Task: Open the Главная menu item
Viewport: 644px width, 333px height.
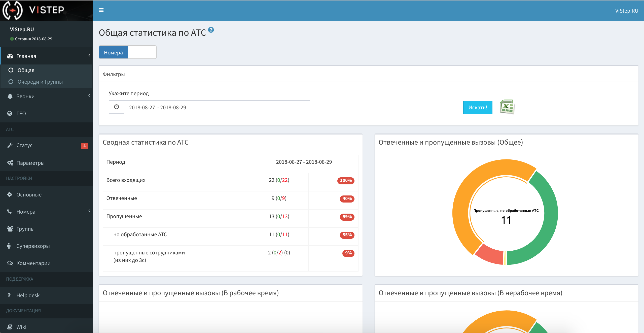Action: pos(46,56)
